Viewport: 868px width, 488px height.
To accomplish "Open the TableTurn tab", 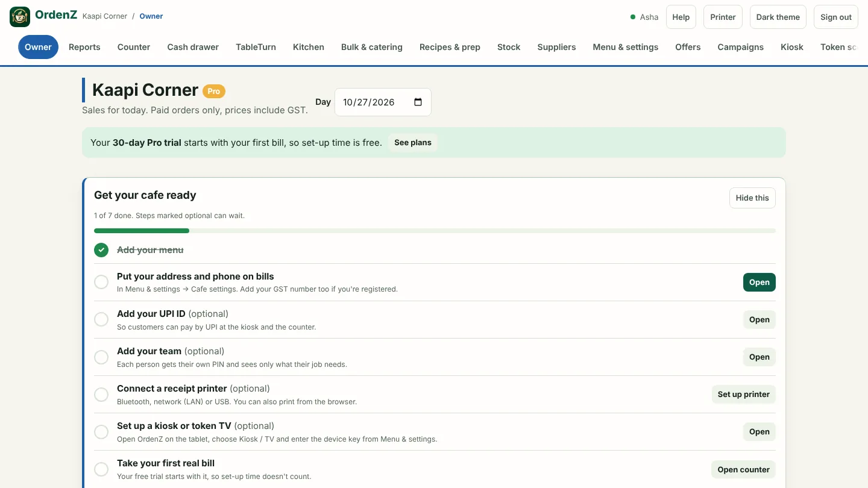I will click(256, 47).
